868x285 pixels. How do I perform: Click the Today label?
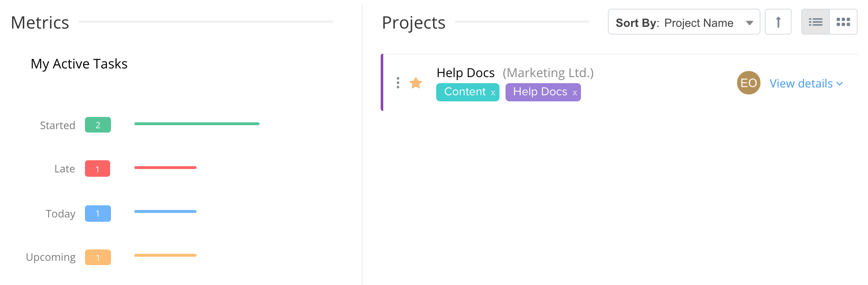tap(61, 214)
